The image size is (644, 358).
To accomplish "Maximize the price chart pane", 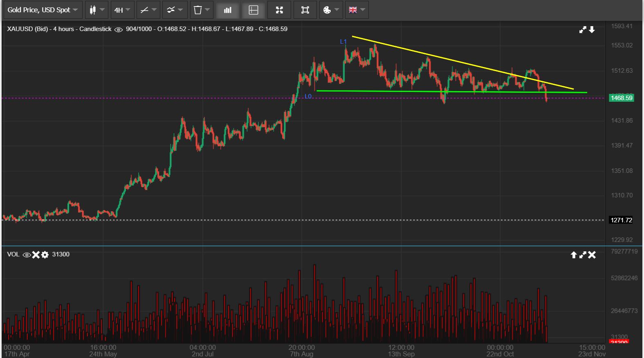I will [583, 29].
